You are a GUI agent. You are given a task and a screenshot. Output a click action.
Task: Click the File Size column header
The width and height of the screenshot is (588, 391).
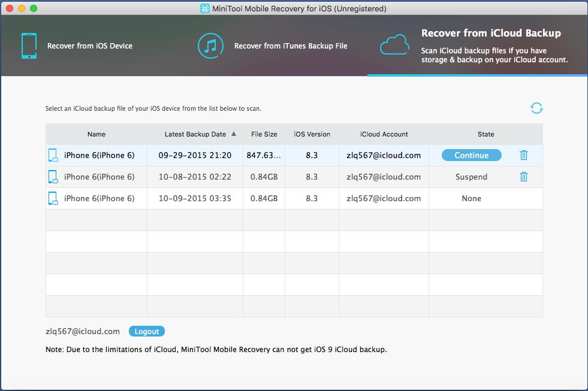point(264,134)
